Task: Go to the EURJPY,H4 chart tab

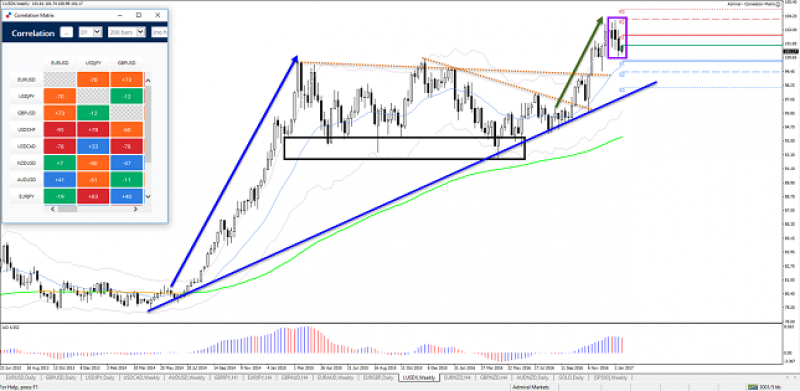Action: pos(260,378)
